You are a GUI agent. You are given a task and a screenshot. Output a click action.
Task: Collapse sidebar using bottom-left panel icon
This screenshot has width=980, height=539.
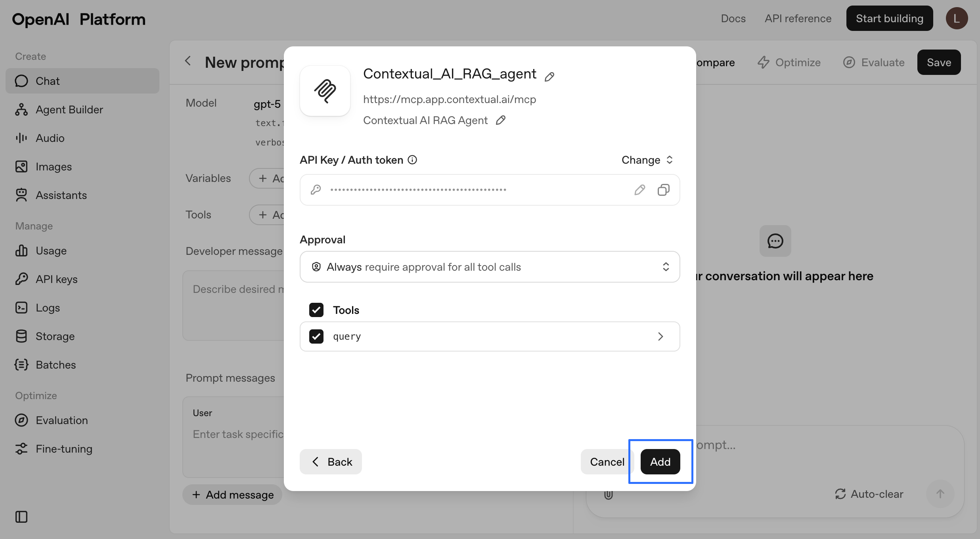click(x=21, y=517)
